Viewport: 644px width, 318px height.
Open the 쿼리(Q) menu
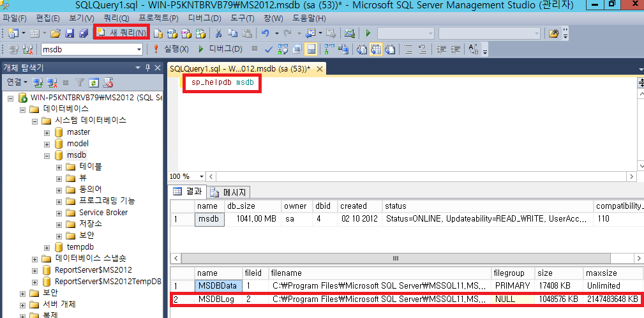pos(116,19)
